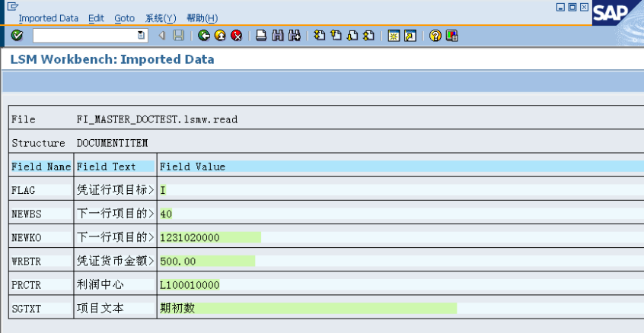Screen dimensions: 644x333
Task: Click the File label
Action: click(x=24, y=119)
